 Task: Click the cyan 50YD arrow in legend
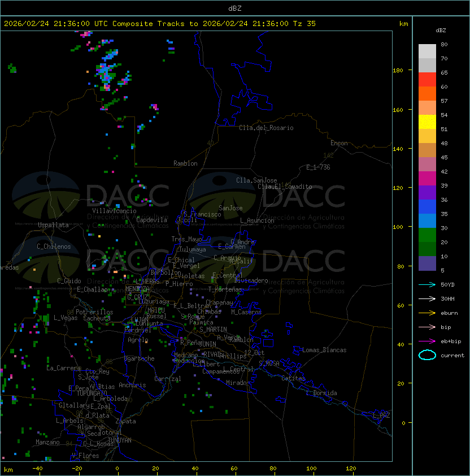coord(427,284)
